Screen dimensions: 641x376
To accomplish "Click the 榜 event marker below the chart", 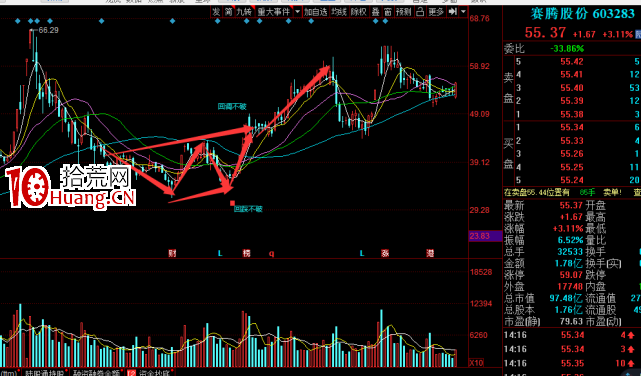I will click(x=246, y=253).
